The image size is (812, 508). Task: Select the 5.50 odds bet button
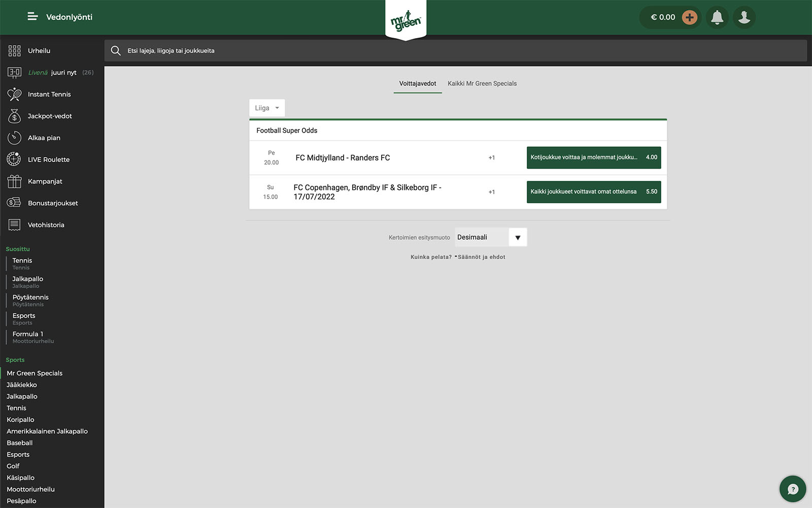pos(593,192)
